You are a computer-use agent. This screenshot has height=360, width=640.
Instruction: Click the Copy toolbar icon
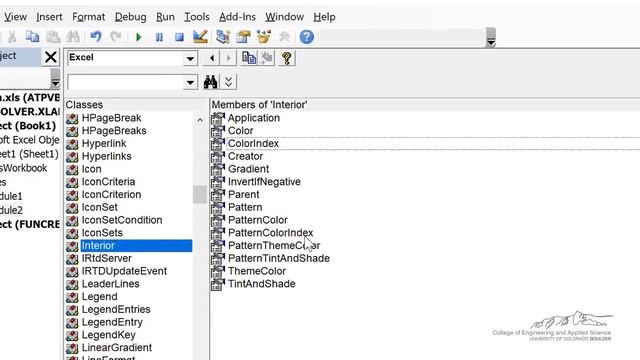32,37
